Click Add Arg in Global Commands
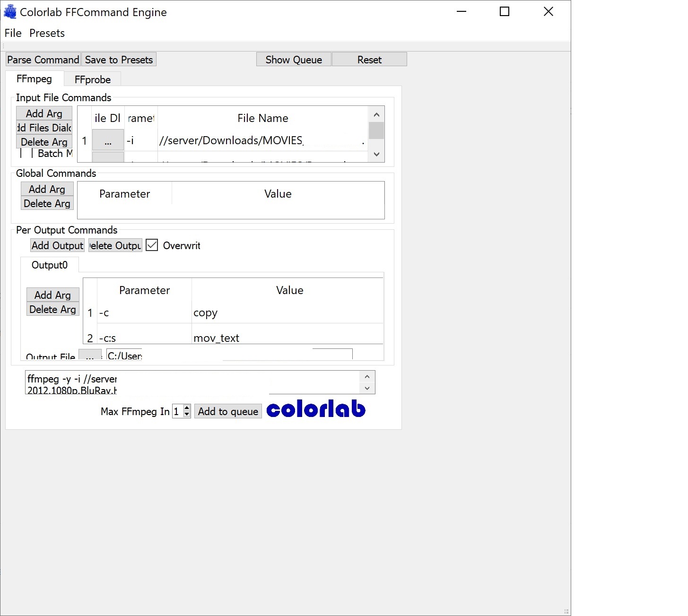 point(47,189)
